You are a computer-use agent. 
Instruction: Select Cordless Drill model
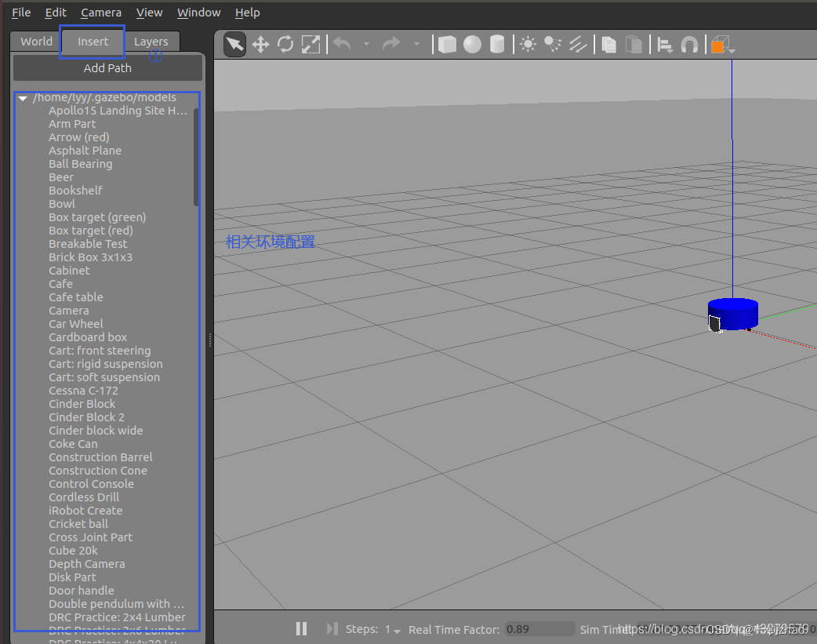pyautogui.click(x=84, y=497)
